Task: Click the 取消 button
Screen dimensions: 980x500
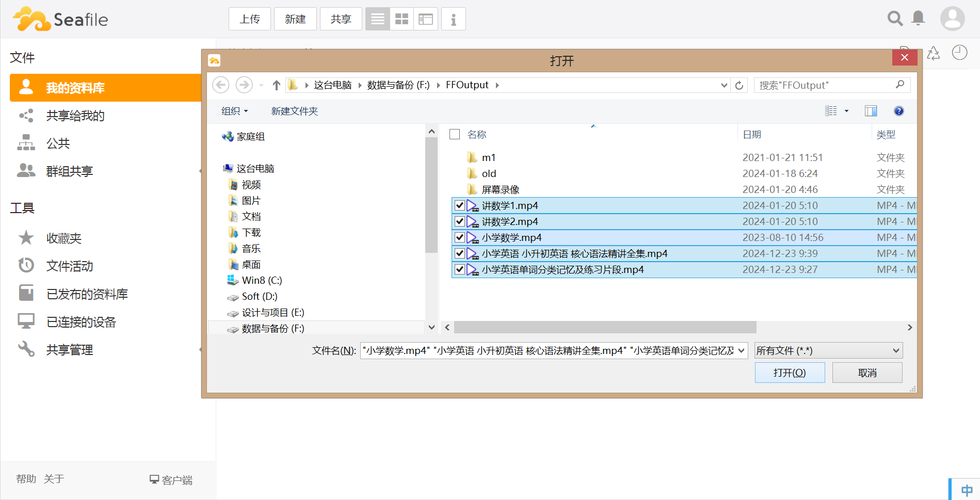Action: click(x=867, y=373)
